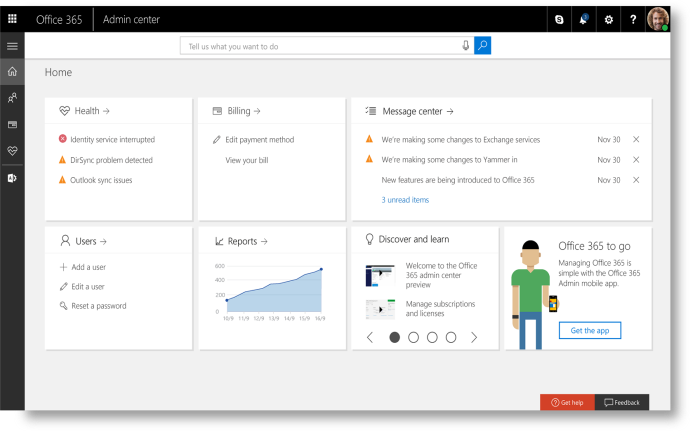Open the Users card heading

click(91, 241)
